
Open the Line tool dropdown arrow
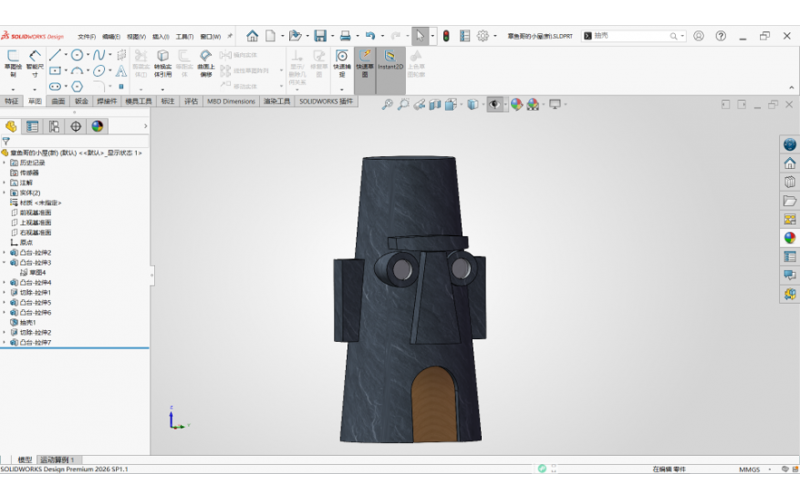pos(66,55)
